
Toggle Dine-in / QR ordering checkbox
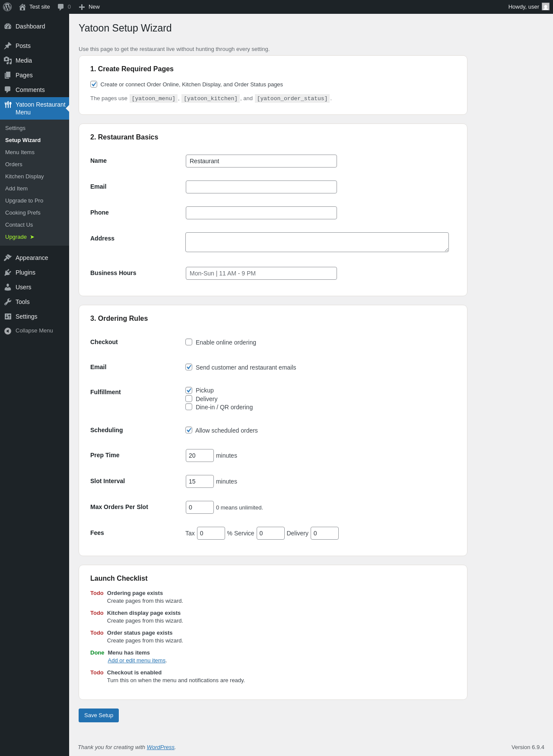[x=189, y=407]
